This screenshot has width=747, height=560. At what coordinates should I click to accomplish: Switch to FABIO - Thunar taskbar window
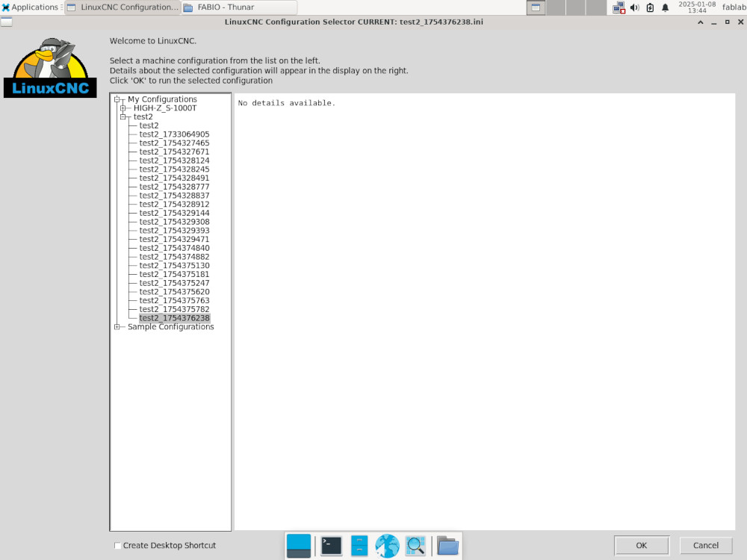click(x=240, y=7)
